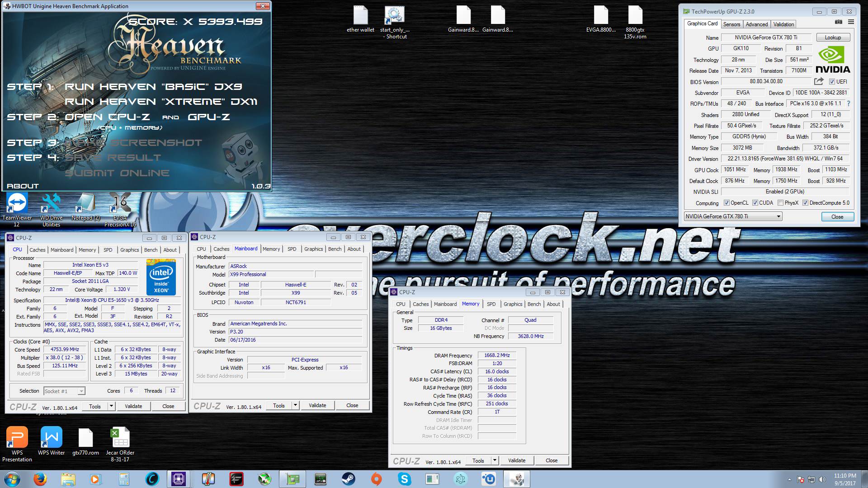Screen dimensions: 868x488
Task: Switch to the Advanced tab in GPU-Z
Action: [x=757, y=24]
